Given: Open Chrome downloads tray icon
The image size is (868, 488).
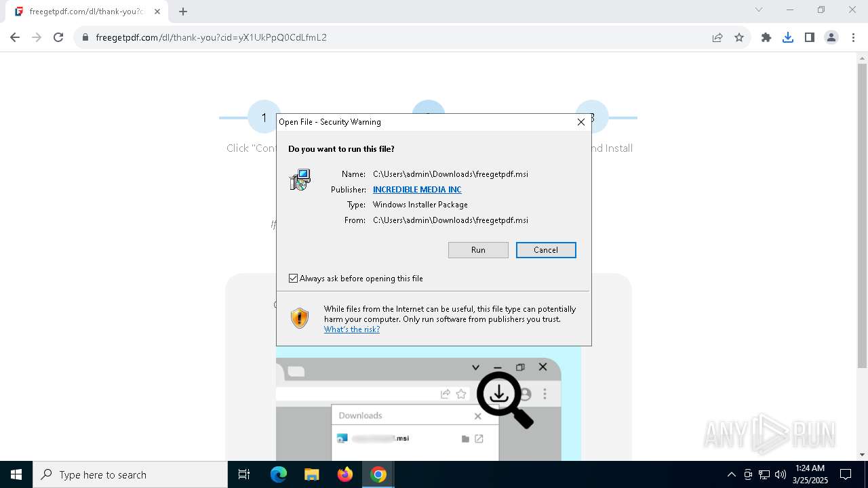Looking at the screenshot, I should (x=788, y=37).
